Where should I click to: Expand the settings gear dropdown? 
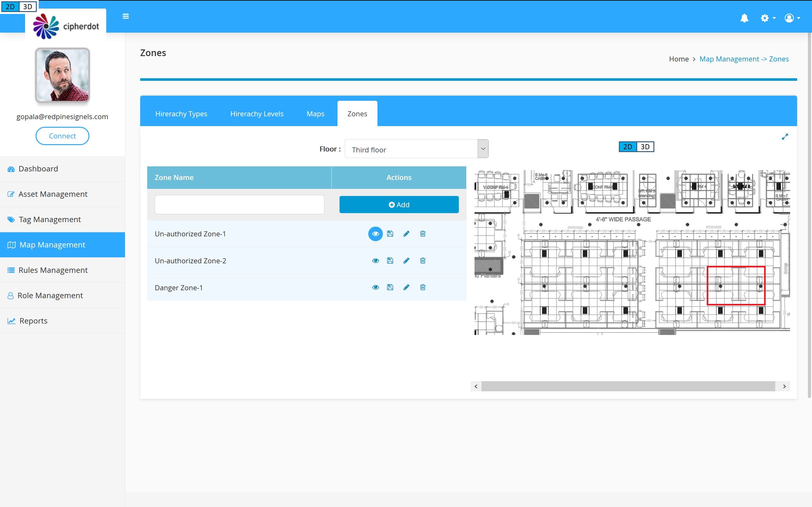(768, 18)
